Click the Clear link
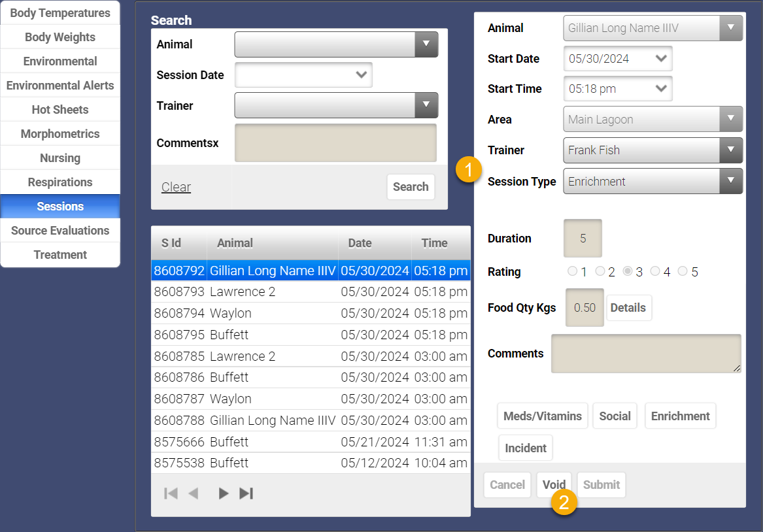Viewport: 763px width, 532px height. tap(176, 187)
